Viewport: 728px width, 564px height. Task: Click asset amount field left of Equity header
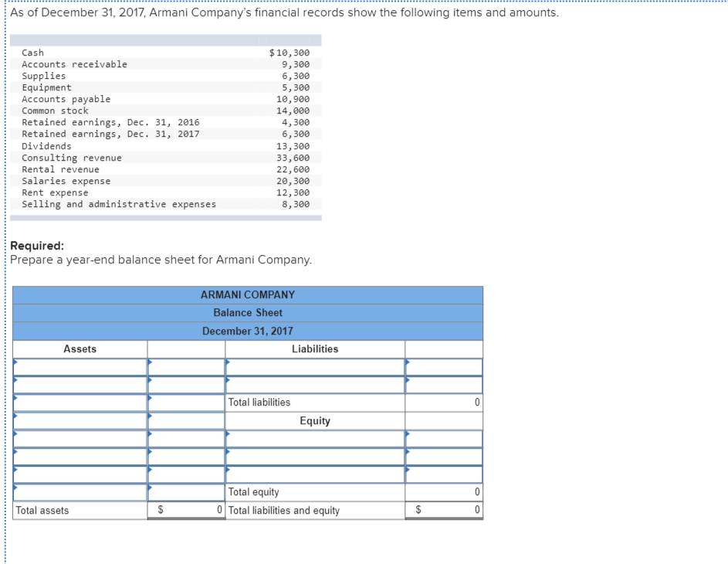pyautogui.click(x=186, y=421)
